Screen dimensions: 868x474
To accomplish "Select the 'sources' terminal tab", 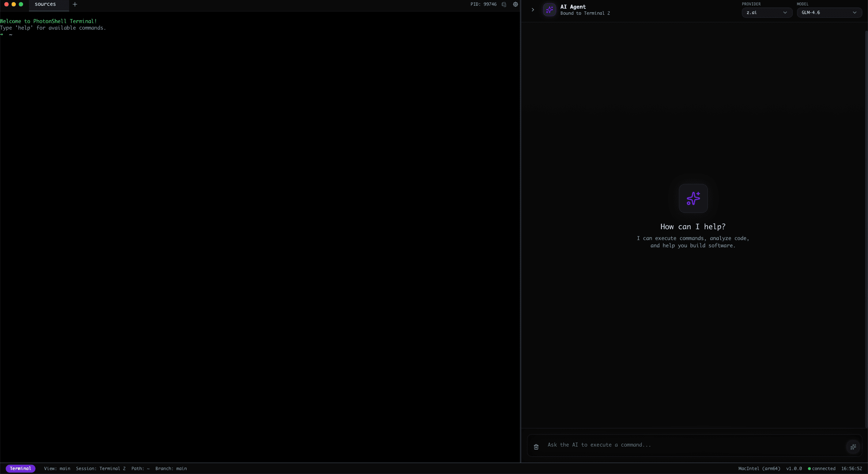I will [x=45, y=4].
